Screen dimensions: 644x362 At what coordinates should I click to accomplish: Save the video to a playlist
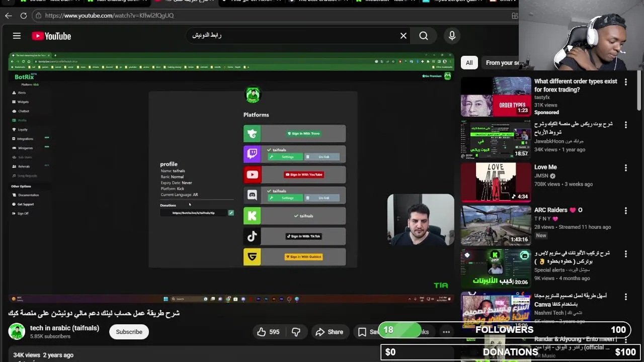click(x=368, y=332)
